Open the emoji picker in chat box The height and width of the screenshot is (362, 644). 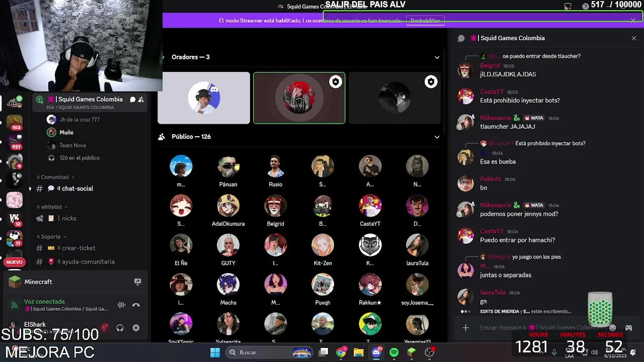coord(612,328)
